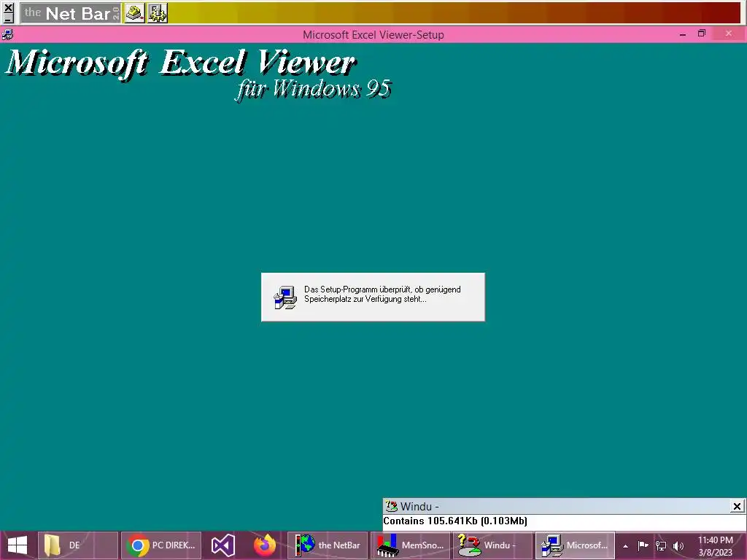747x560 pixels.
Task: Switch to Chrome PC DIREK... taskbar item
Action: point(161,545)
